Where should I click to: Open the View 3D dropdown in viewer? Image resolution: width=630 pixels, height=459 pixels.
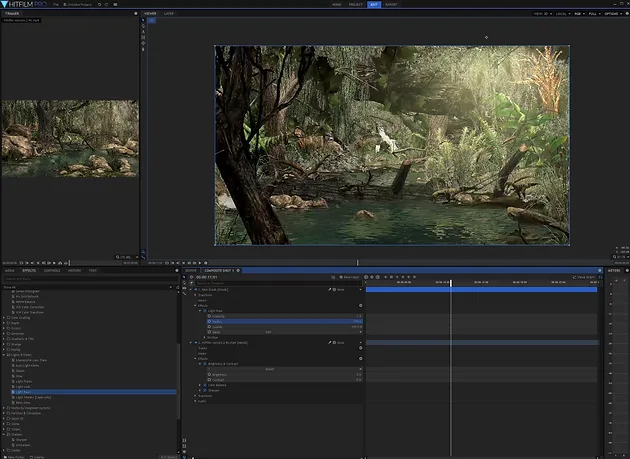[542, 14]
